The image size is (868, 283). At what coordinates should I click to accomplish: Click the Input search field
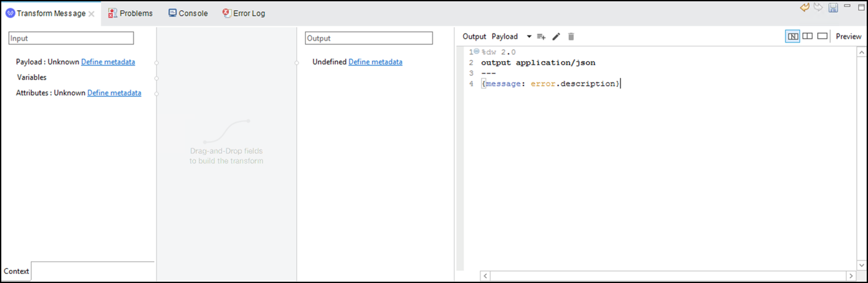71,38
